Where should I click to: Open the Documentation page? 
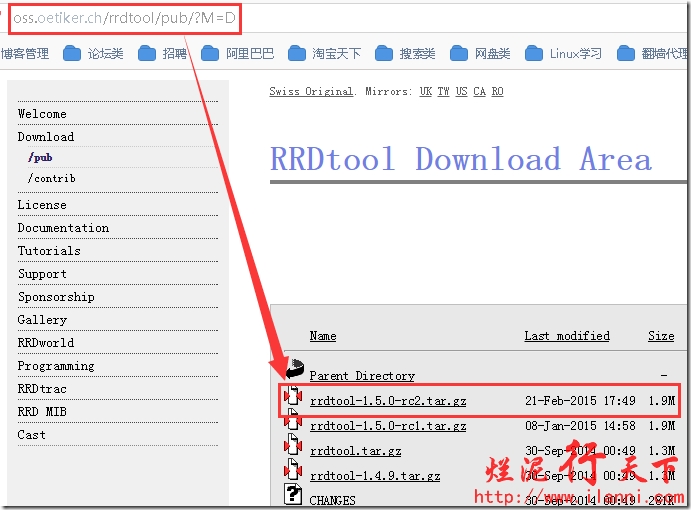tap(63, 228)
